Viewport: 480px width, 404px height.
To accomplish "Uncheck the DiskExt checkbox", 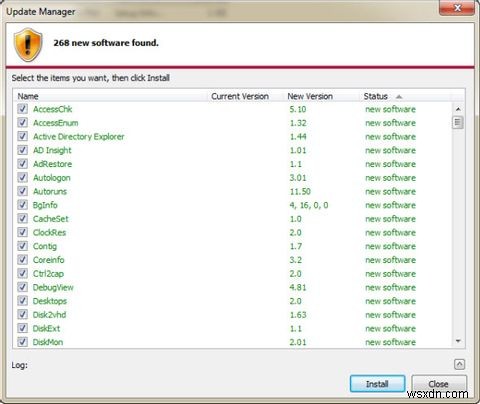I will 22,328.
